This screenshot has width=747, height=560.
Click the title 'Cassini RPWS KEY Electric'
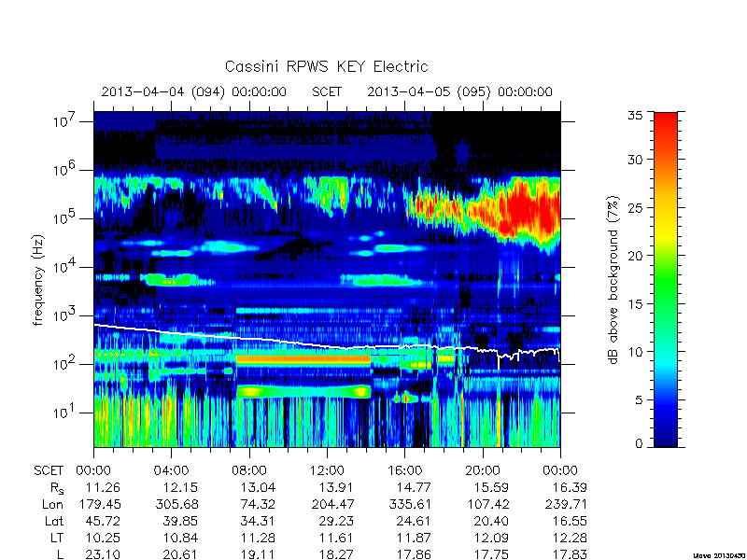[x=326, y=66]
